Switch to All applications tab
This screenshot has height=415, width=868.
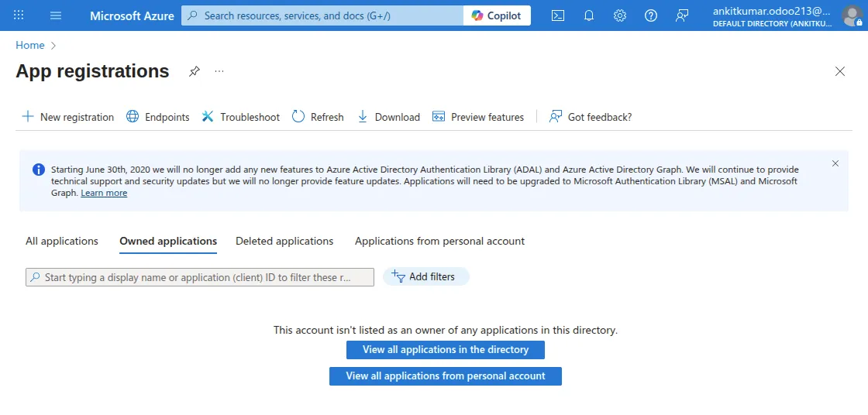pyautogui.click(x=62, y=242)
